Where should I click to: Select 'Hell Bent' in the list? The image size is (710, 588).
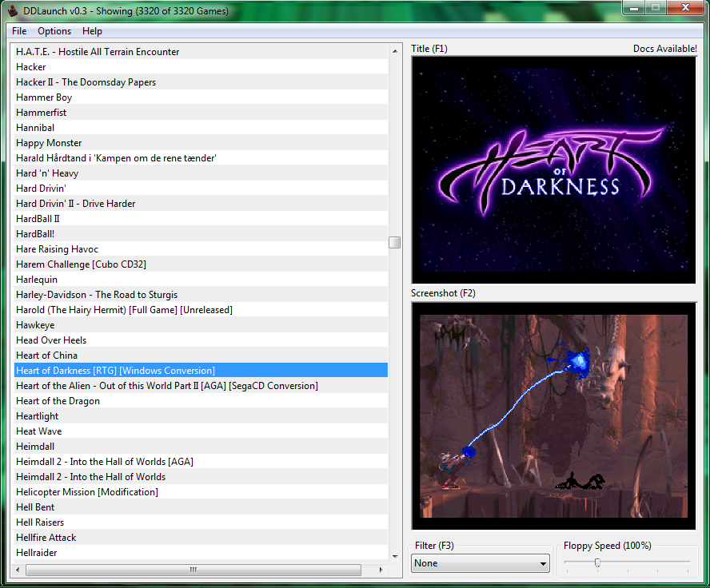coord(201,507)
